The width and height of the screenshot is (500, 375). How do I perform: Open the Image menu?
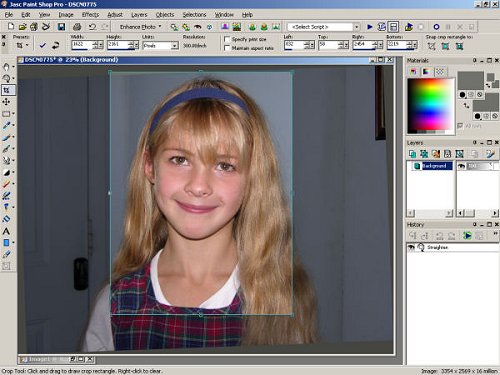tap(66, 15)
